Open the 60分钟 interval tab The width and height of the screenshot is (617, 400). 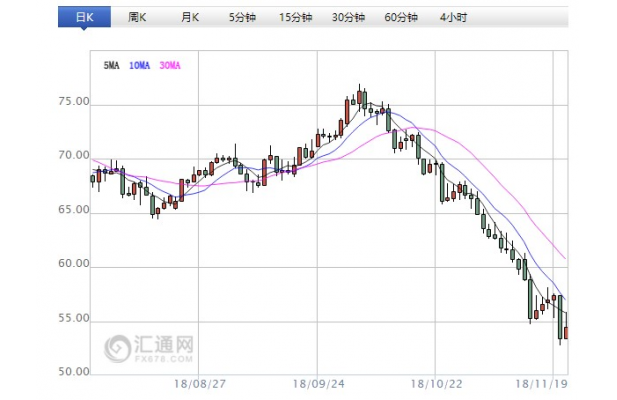pyautogui.click(x=401, y=19)
